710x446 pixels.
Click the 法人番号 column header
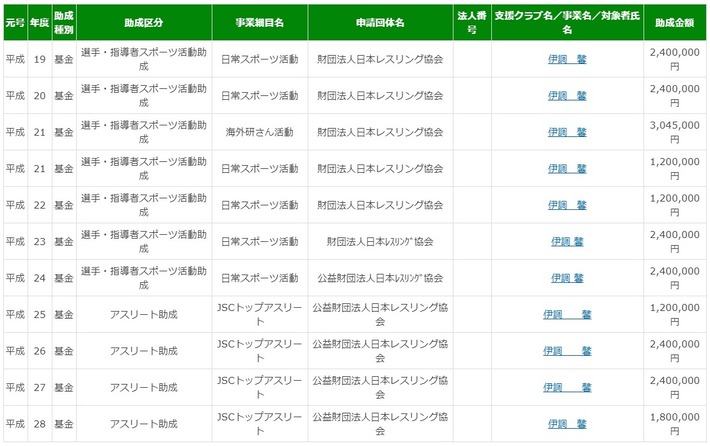tap(472, 23)
